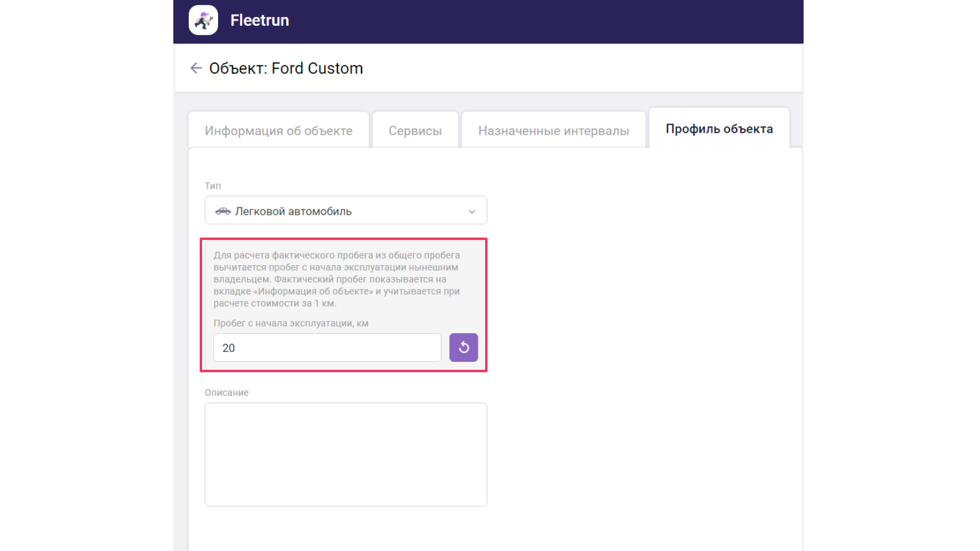The width and height of the screenshot is (980, 551).
Task: Click the back arrow near Объект: Ford Custom
Action: 196,67
